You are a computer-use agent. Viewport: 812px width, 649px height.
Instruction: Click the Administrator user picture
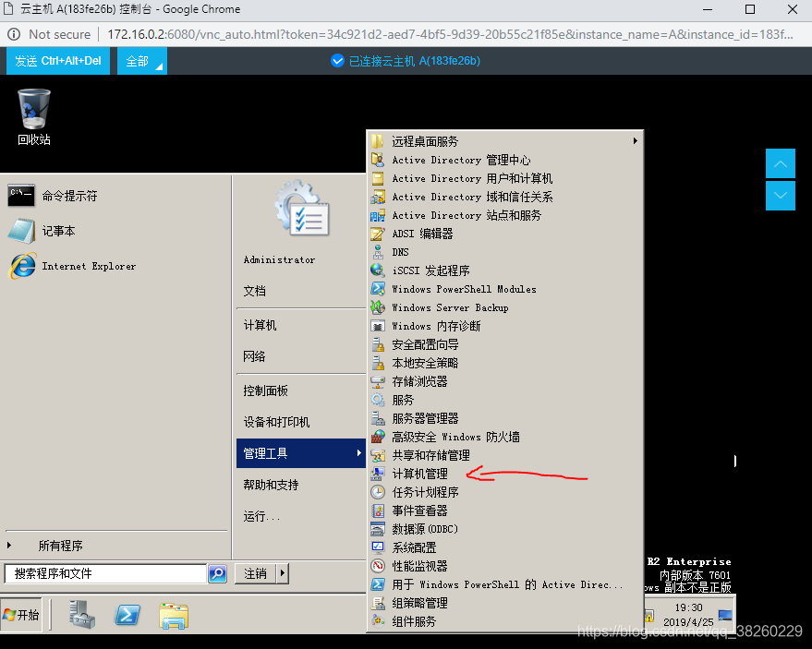click(x=302, y=209)
